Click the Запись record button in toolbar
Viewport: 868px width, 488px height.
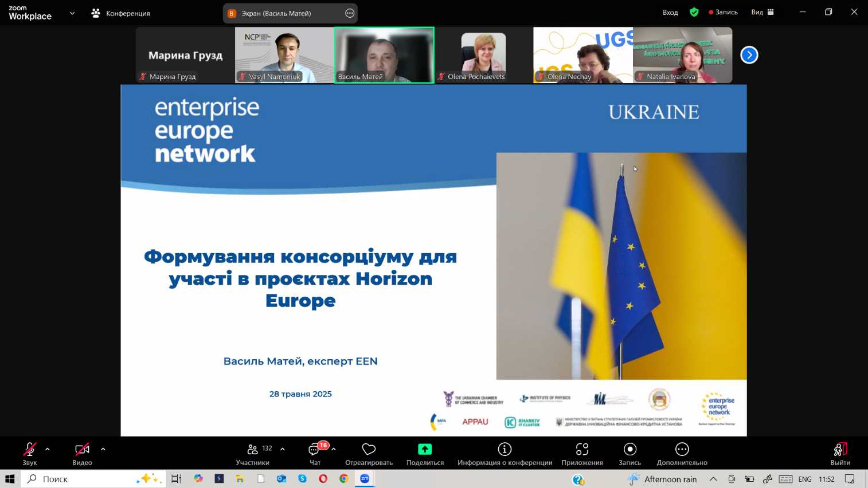click(630, 454)
